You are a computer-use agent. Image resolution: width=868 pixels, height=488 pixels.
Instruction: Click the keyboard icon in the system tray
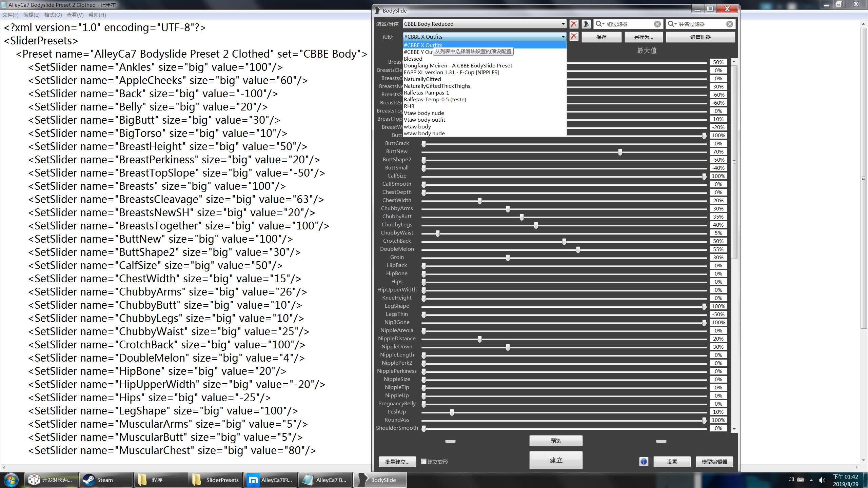[x=801, y=480]
